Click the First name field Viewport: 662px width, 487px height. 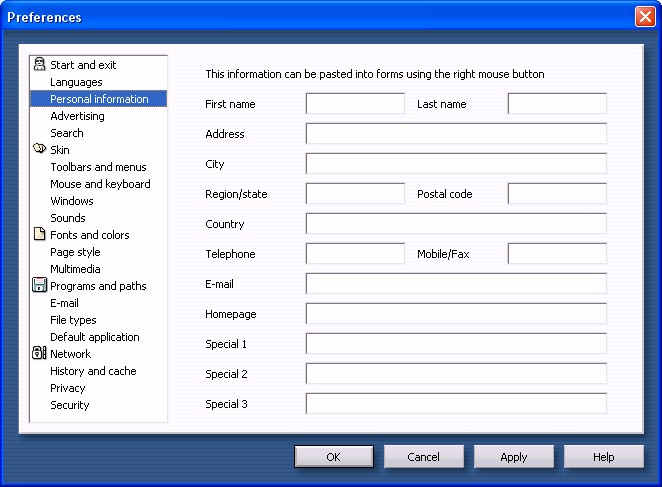[355, 103]
